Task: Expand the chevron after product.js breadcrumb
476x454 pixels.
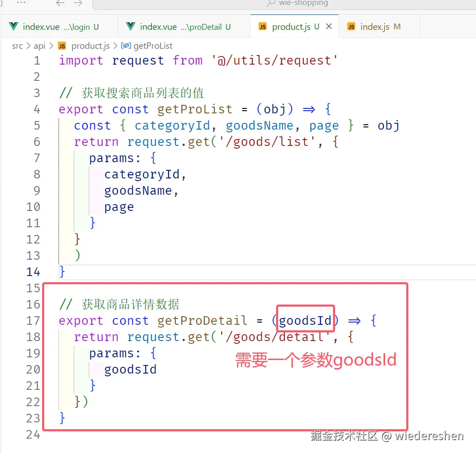Action: [115, 46]
